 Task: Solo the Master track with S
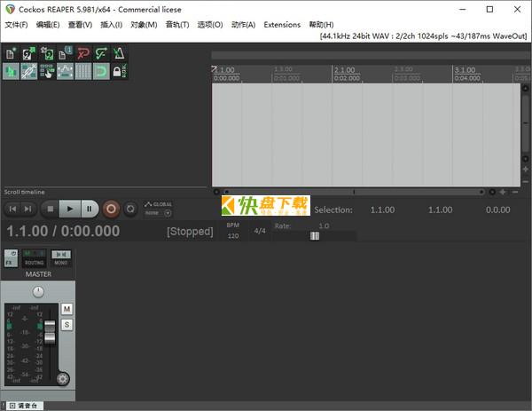tap(66, 325)
